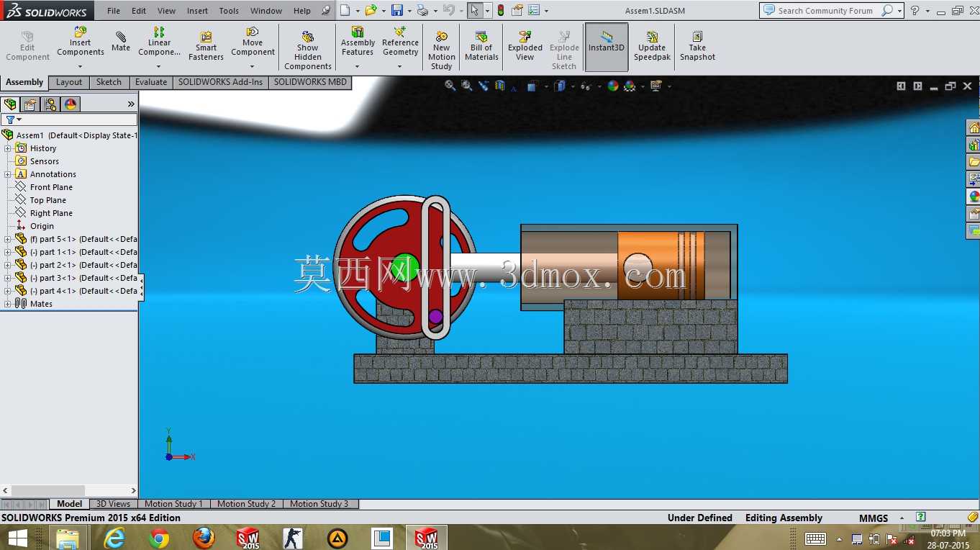
Task: Open Bill of Materials
Action: 481,46
